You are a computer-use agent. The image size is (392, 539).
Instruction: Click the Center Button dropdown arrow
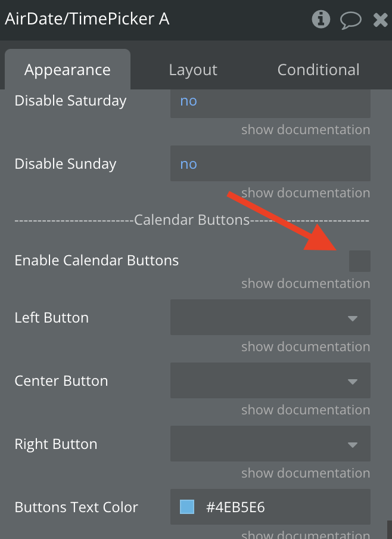coord(353,382)
